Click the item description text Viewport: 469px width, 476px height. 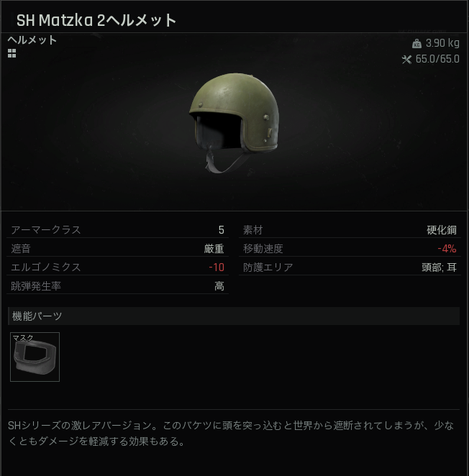231,433
